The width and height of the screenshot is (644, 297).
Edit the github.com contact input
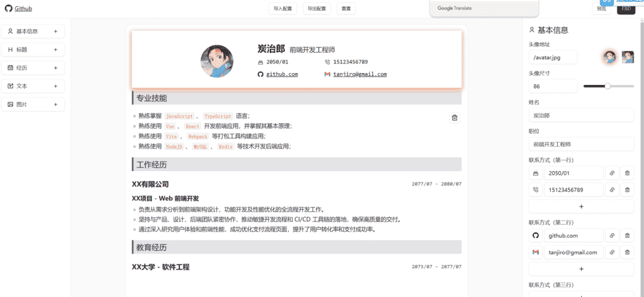(574, 236)
